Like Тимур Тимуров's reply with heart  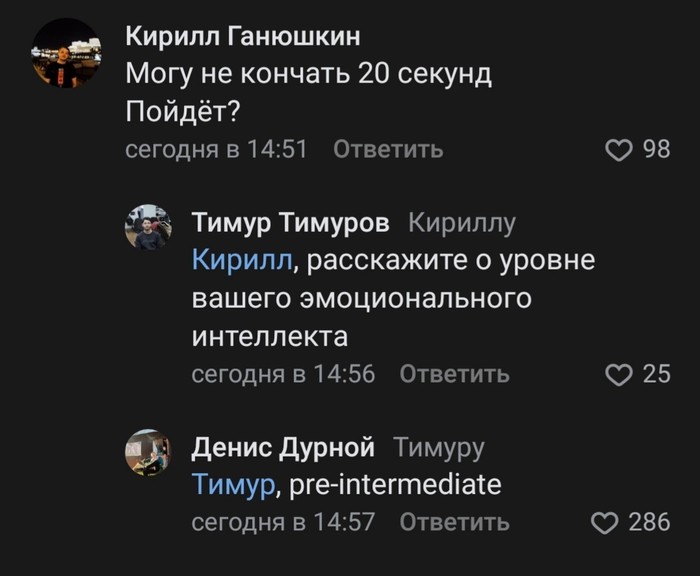(621, 374)
